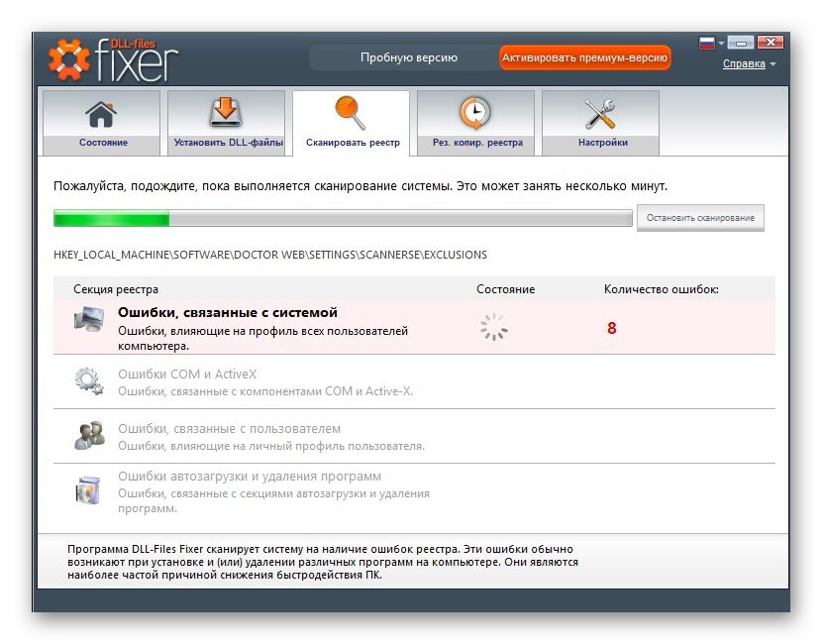The width and height of the screenshot is (822, 644).
Task: Click the Состояние column header
Action: pos(505,289)
